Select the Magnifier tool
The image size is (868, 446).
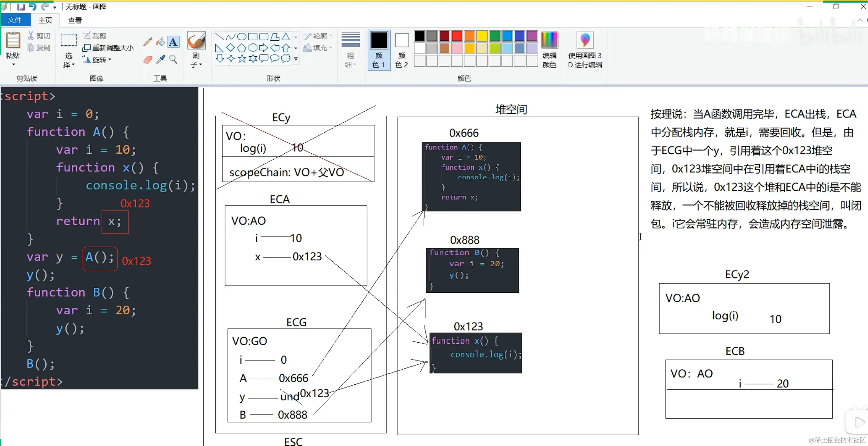tap(173, 59)
